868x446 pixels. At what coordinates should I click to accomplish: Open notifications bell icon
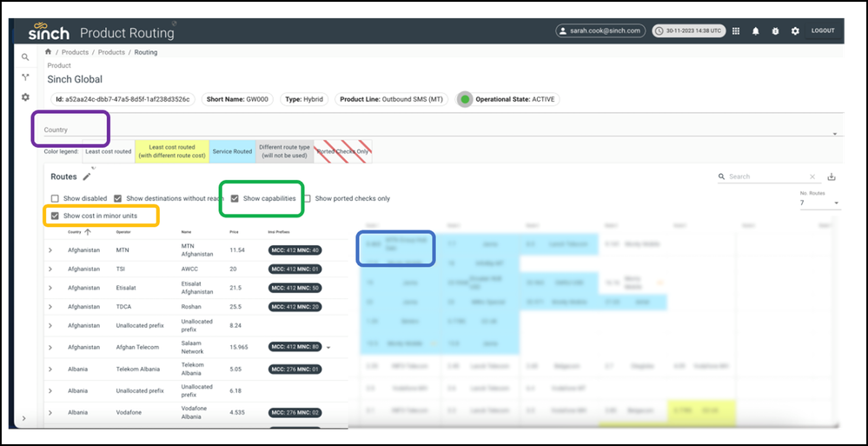756,31
